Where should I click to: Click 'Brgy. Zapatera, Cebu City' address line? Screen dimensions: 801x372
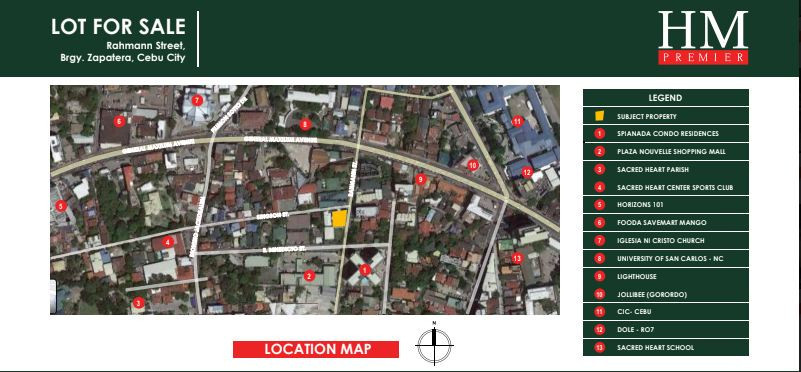point(123,58)
